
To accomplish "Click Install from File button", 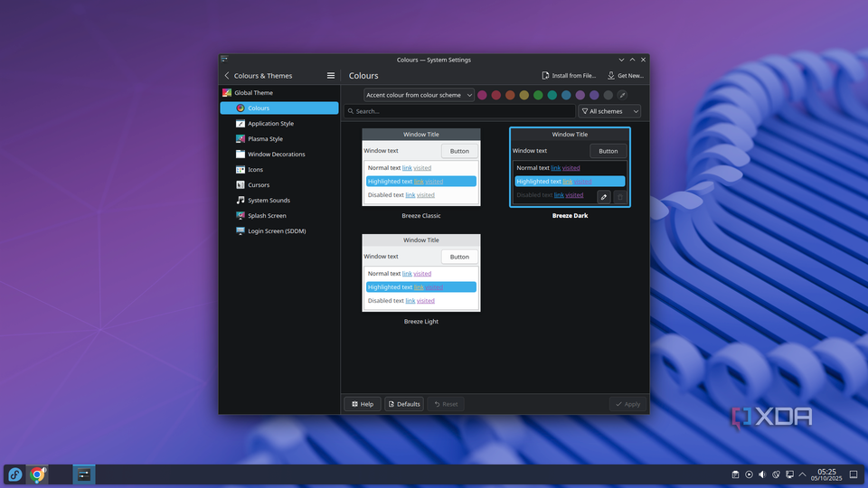I will 569,76.
